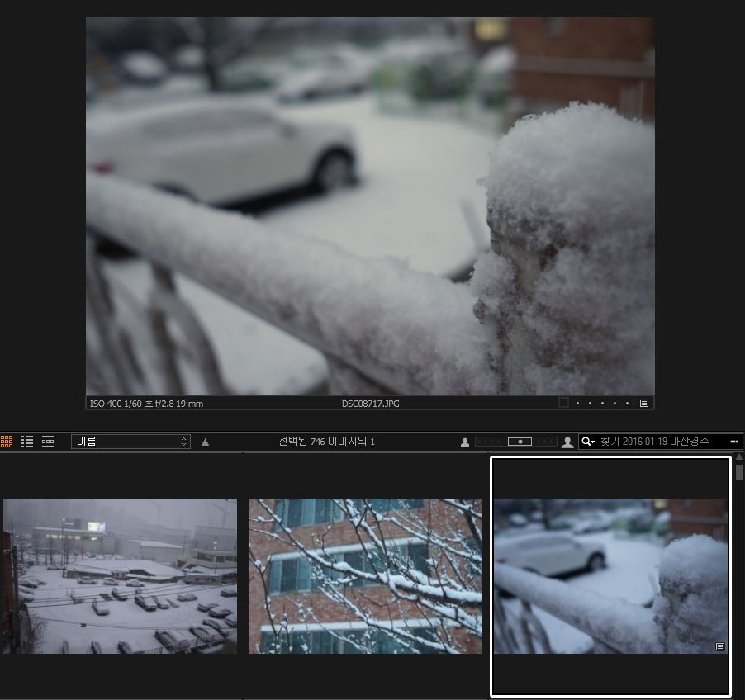Click the main viewer image of the snowy railing
Viewport: 745px width, 700px height.
click(x=370, y=206)
